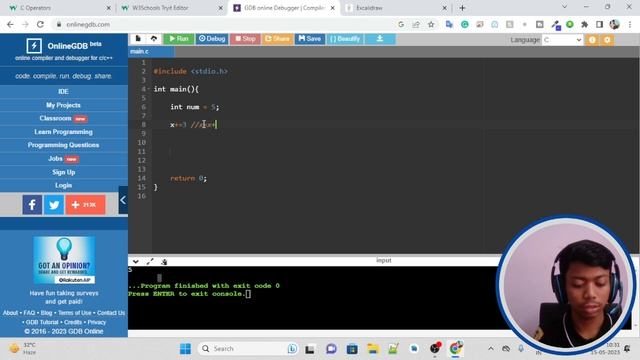Click the Twitter share icon

coord(53,204)
